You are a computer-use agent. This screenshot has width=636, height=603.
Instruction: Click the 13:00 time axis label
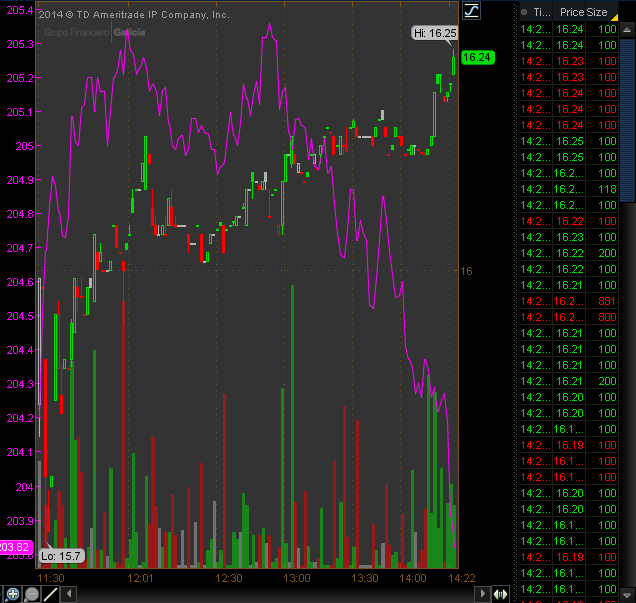coord(297,578)
